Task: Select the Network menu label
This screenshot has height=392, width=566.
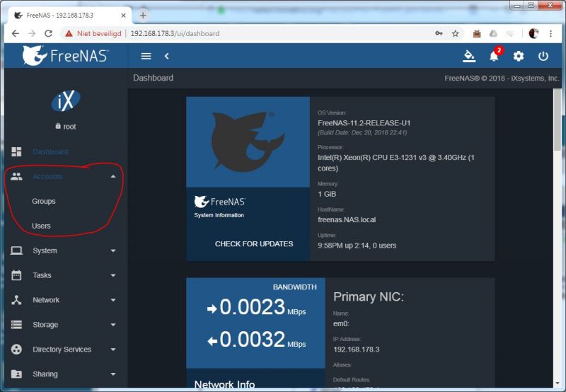Action: tap(46, 300)
